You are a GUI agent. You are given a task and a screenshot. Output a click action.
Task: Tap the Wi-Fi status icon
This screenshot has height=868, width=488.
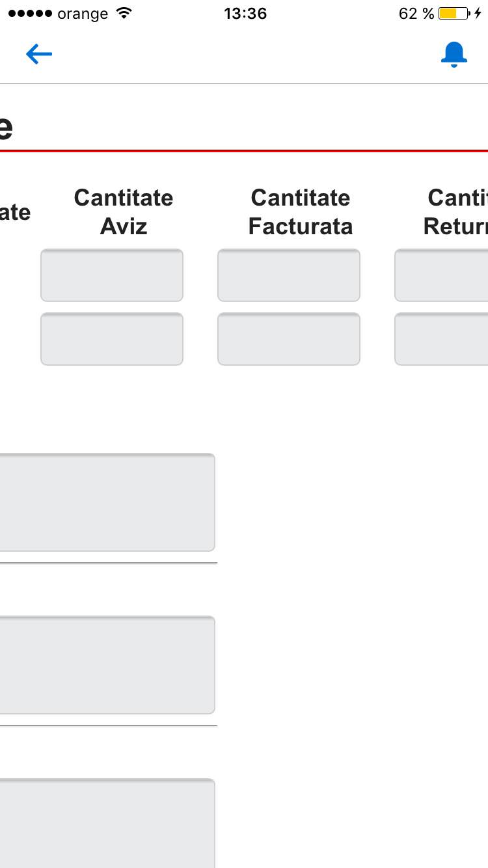coord(123,14)
